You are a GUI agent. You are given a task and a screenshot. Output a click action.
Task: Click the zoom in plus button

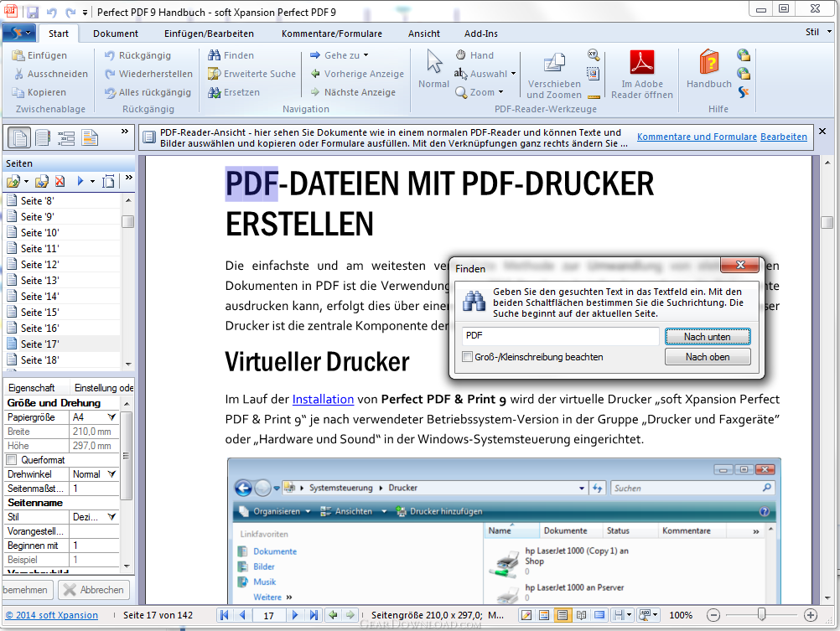[811, 615]
